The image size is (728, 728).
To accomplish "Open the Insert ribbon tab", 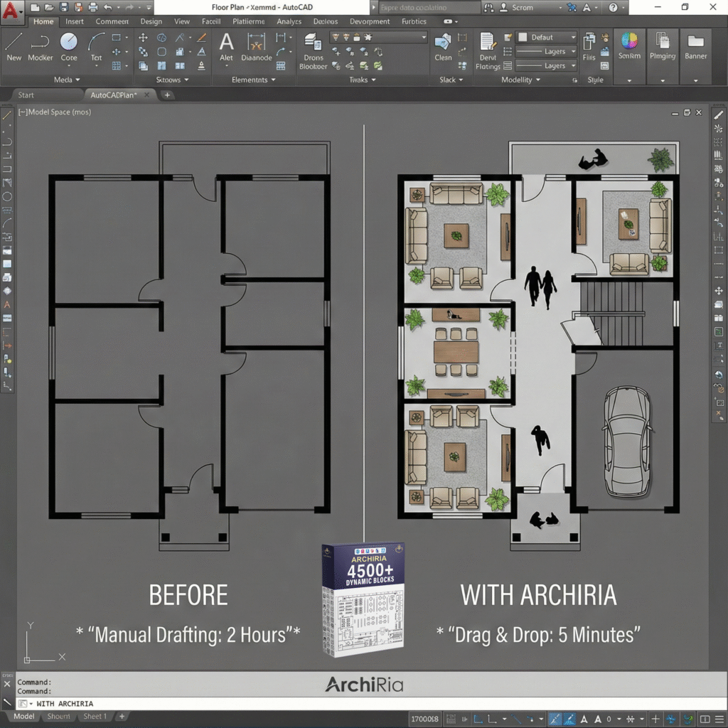I will tap(75, 21).
